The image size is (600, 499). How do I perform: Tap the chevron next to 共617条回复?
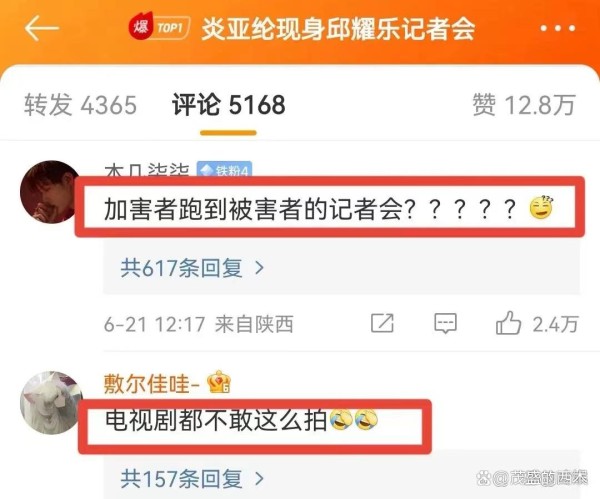[259, 268]
